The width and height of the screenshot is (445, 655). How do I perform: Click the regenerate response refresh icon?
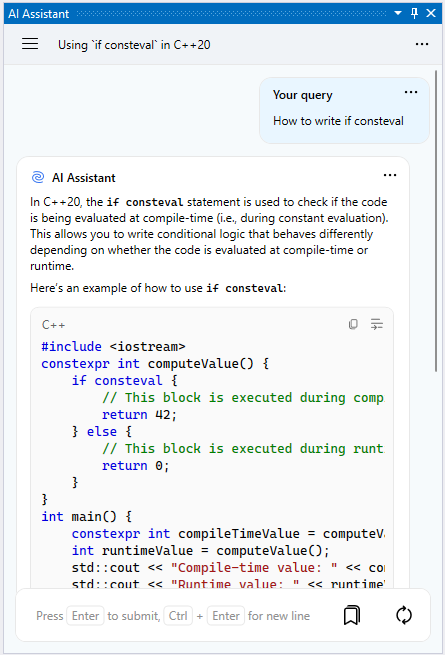tap(404, 615)
